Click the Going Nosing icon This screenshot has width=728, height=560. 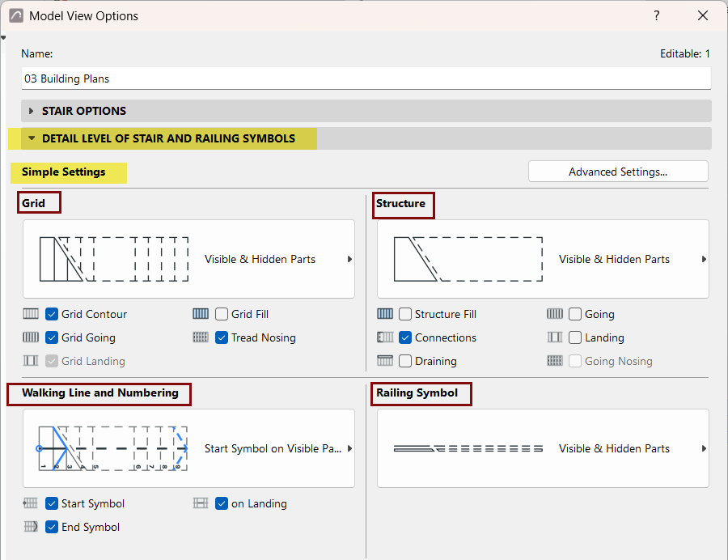tap(555, 361)
